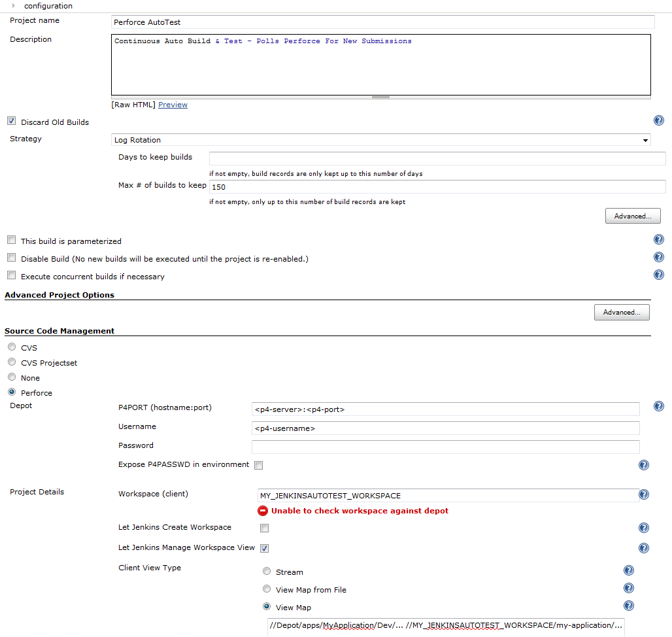The height and width of the screenshot is (637, 672).
Task: Open help for Let Jenkins Manage Workspace View
Action: [644, 548]
